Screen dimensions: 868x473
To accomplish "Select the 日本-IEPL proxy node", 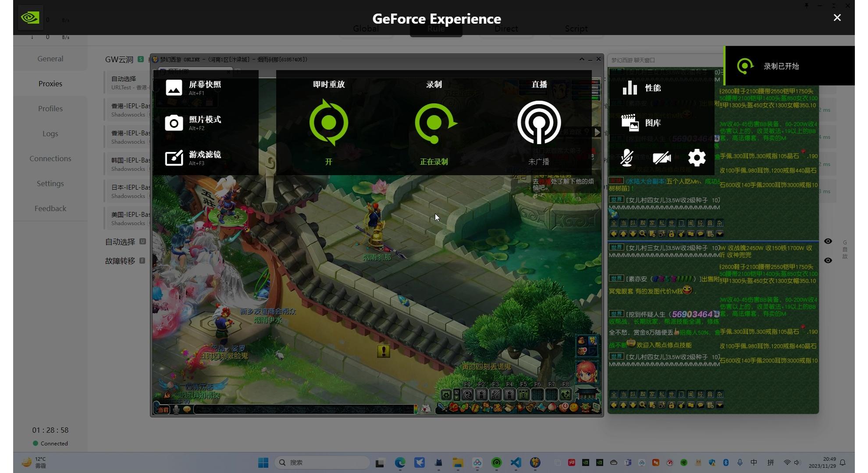I will 128,191.
